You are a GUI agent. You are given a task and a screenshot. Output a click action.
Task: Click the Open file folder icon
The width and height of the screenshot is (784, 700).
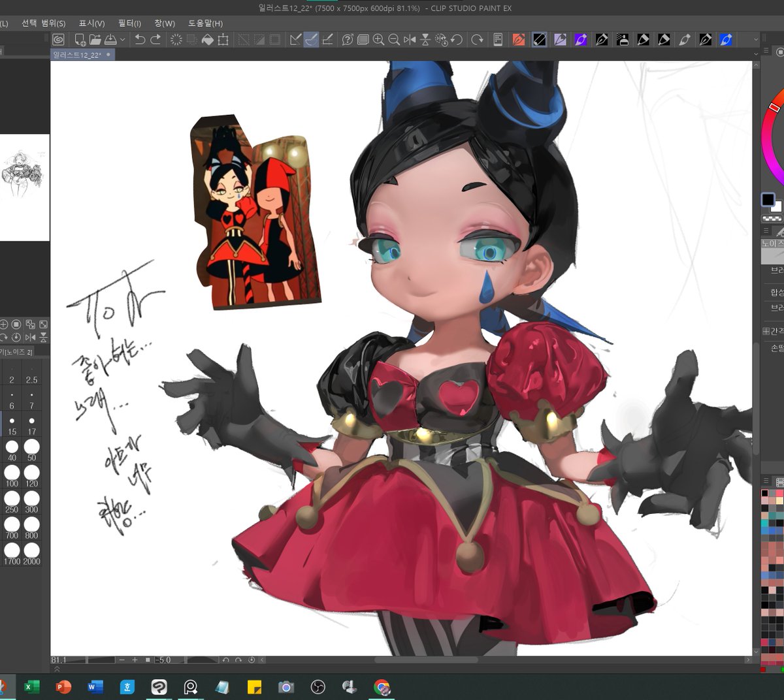tap(95, 40)
